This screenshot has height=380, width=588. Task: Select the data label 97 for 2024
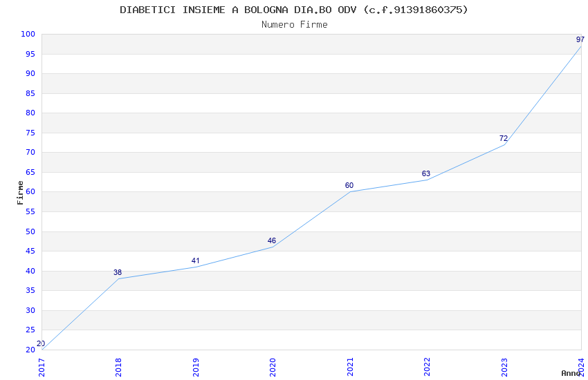[580, 39]
